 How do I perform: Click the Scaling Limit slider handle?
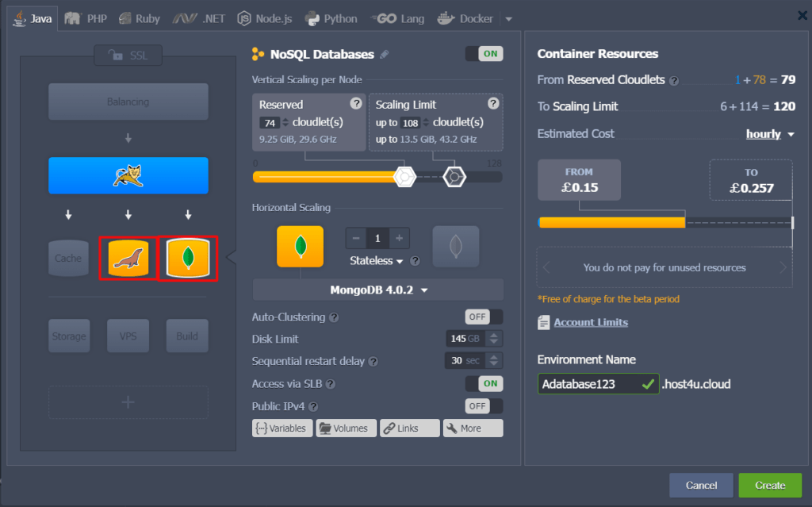(x=454, y=177)
